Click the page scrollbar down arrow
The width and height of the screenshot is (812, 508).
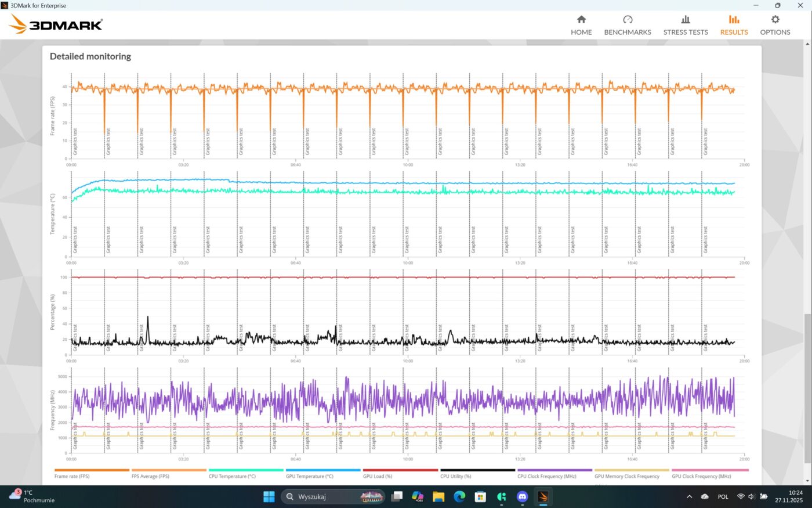click(x=808, y=481)
